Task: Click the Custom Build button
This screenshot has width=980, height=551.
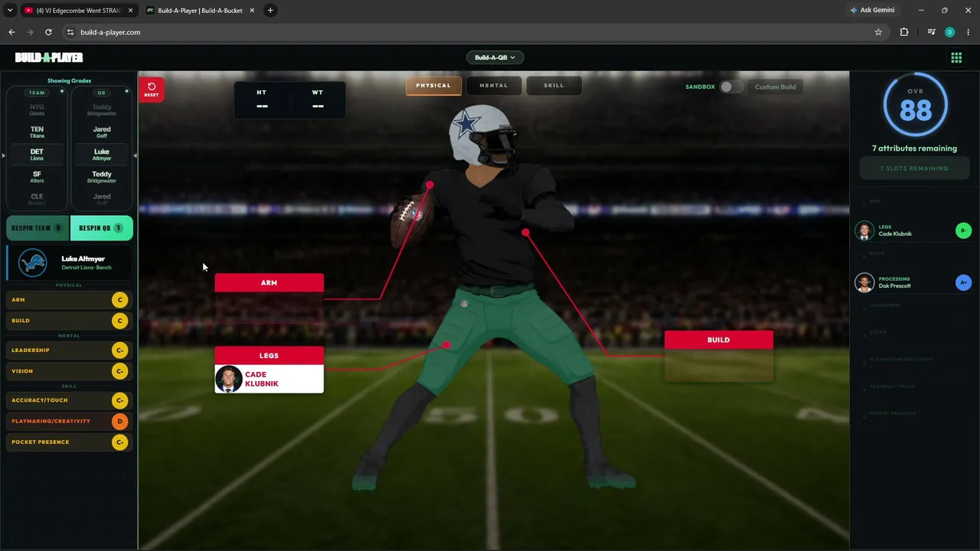Action: (776, 87)
